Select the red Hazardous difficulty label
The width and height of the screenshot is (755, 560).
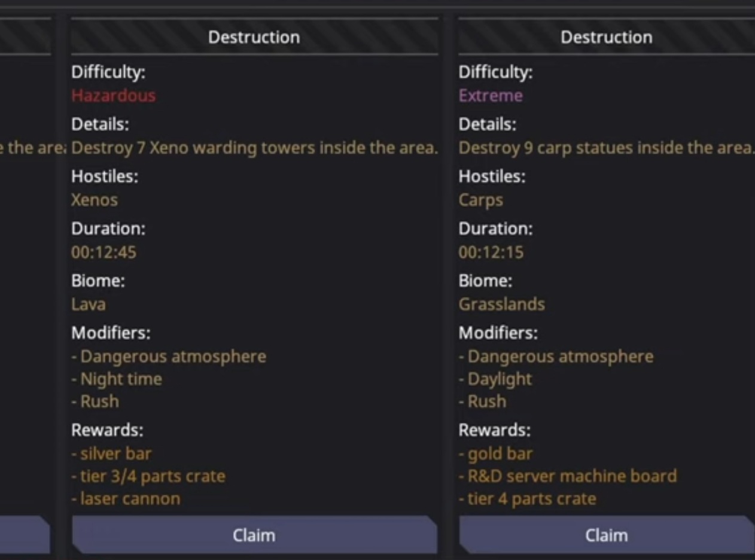coord(113,96)
